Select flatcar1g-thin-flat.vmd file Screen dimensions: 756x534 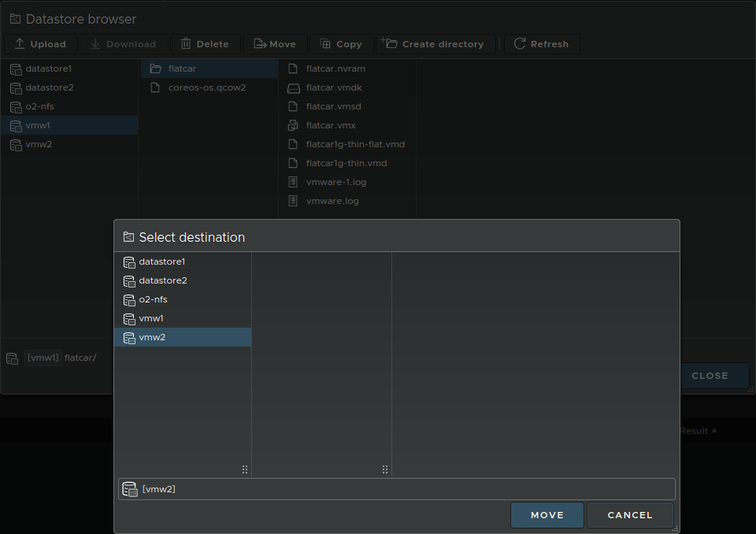point(347,144)
